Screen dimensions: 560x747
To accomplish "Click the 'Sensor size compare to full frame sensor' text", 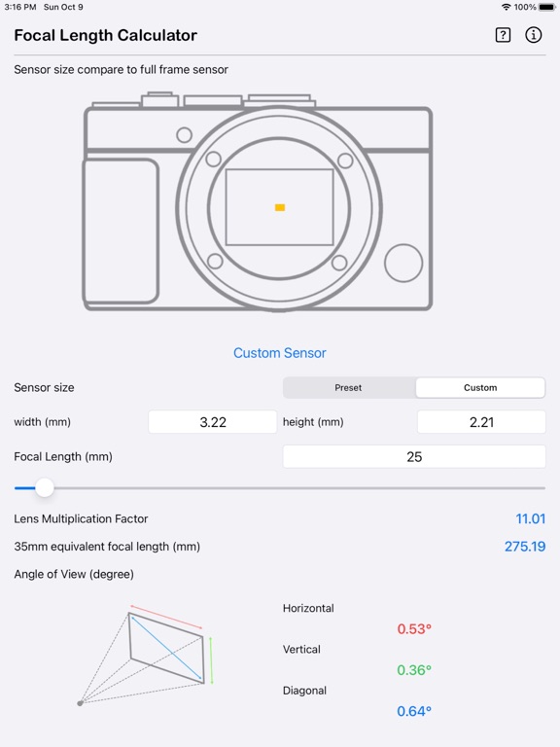I will [121, 70].
